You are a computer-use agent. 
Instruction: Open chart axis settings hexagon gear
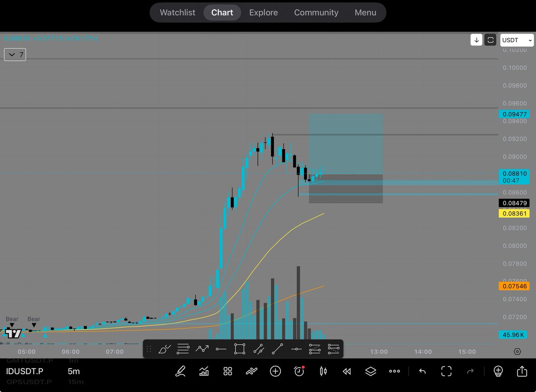pos(517,351)
